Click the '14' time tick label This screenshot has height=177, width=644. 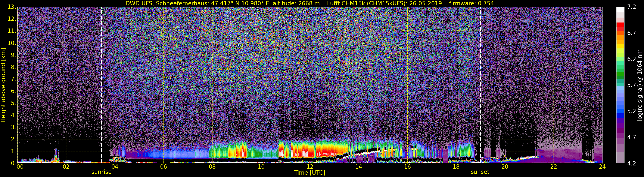click(358, 167)
